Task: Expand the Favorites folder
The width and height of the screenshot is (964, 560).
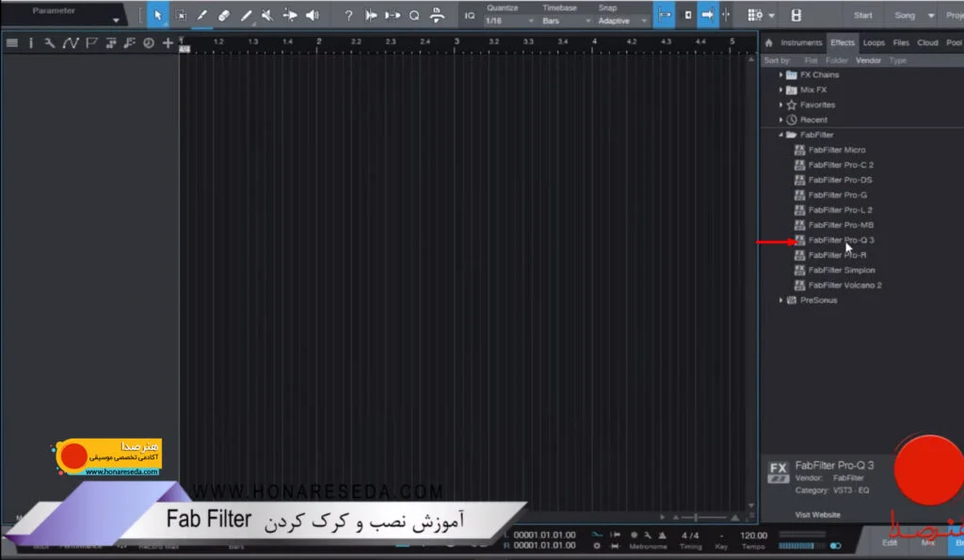Action: point(780,105)
